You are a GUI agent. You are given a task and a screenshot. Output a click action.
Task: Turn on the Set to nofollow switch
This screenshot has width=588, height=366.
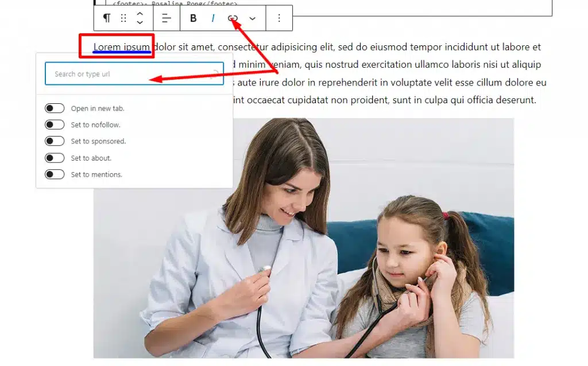tap(55, 124)
